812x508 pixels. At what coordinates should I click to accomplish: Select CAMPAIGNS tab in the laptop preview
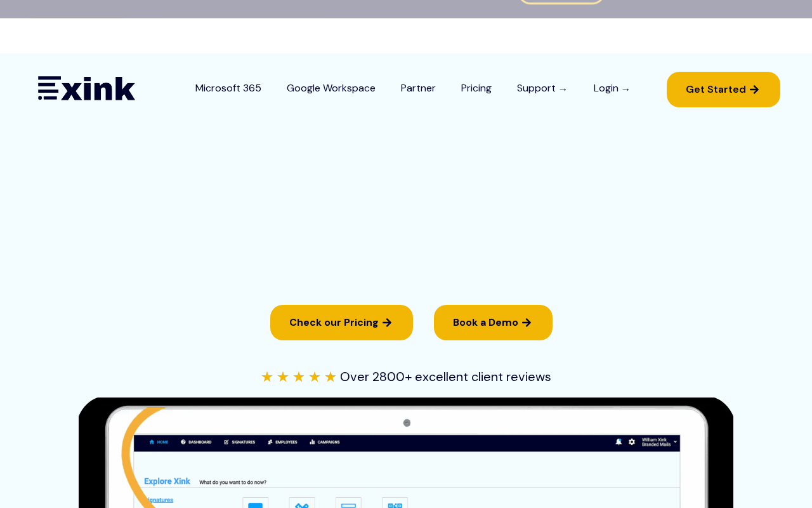pyautogui.click(x=325, y=441)
